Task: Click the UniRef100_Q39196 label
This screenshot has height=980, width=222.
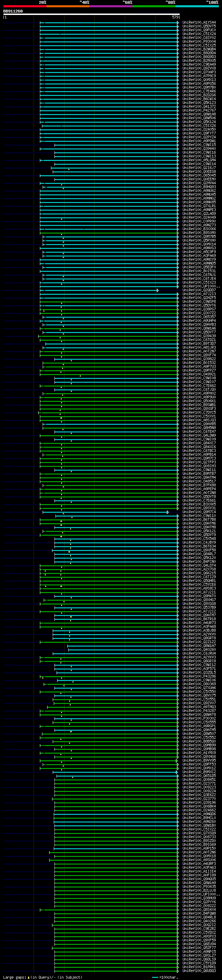Action: tap(199, 803)
